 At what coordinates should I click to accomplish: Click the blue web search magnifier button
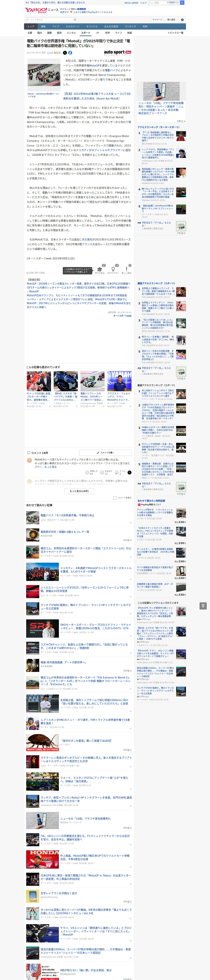click(x=182, y=3)
